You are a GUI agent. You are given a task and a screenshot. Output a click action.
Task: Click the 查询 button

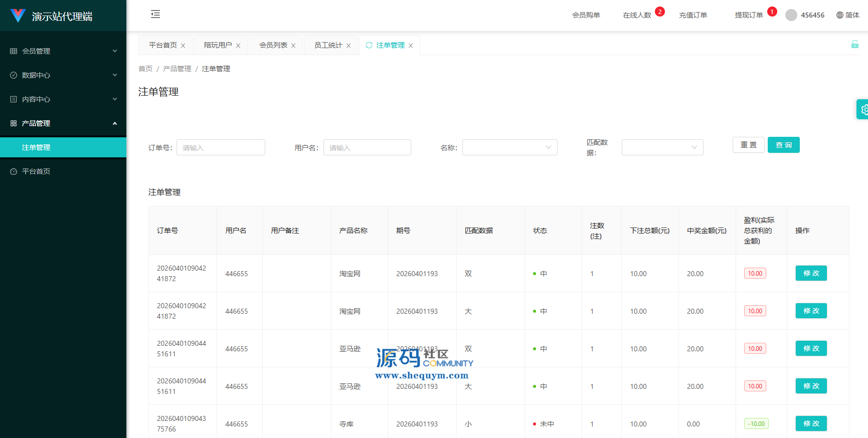tap(783, 145)
